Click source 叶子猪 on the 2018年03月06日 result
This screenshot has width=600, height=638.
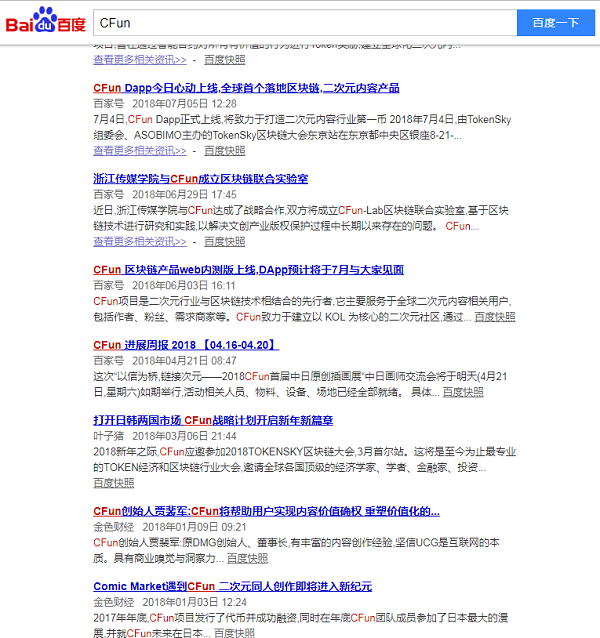tap(109, 436)
